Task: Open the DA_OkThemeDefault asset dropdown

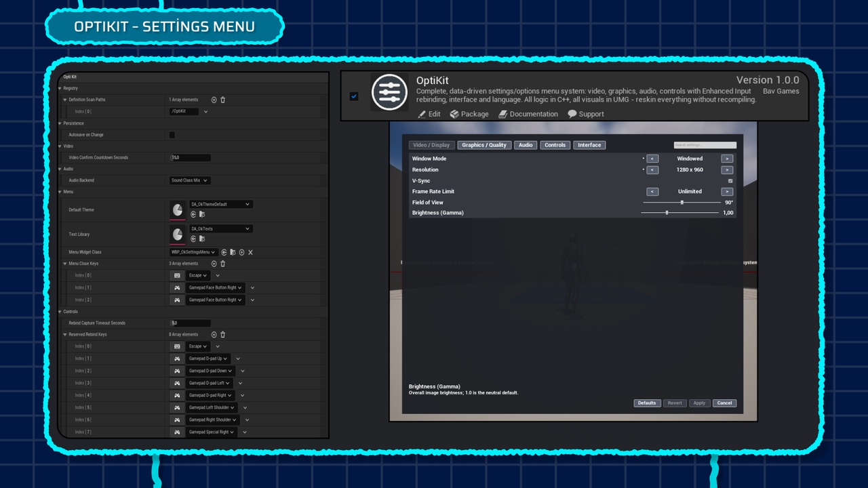Action: [x=220, y=204]
